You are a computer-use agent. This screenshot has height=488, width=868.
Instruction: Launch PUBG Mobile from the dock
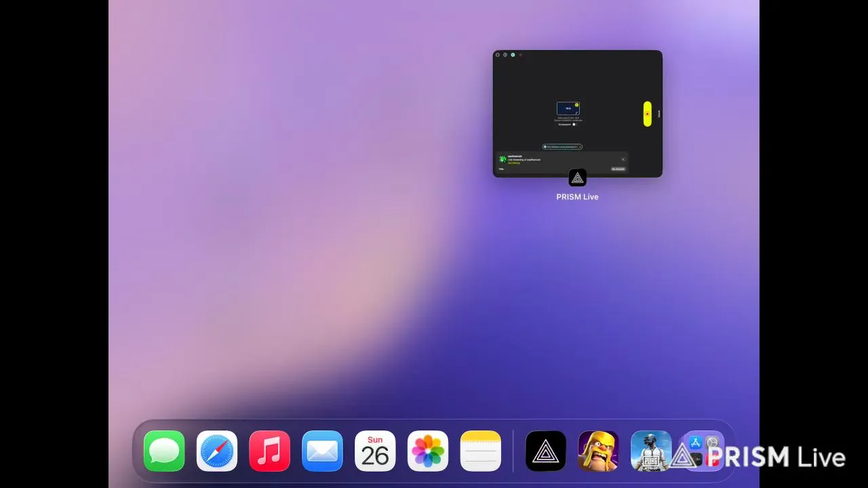(x=651, y=451)
